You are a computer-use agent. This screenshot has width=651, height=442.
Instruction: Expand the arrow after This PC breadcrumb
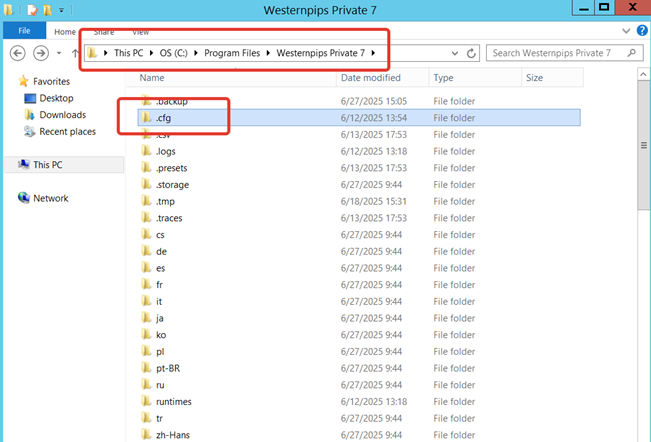[x=152, y=53]
